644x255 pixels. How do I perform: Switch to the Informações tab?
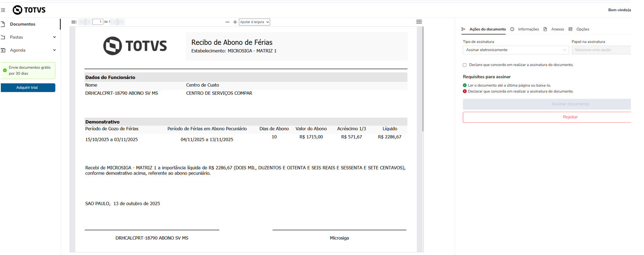528,29
